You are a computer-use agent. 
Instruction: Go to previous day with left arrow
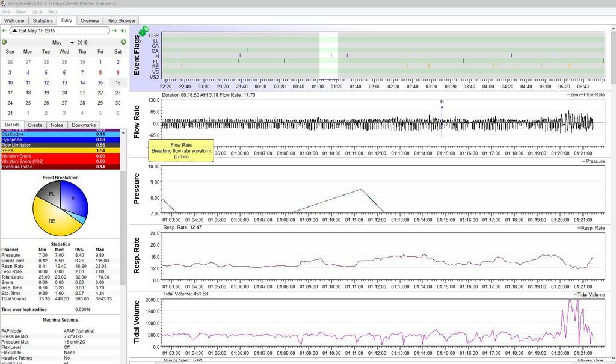[4, 31]
